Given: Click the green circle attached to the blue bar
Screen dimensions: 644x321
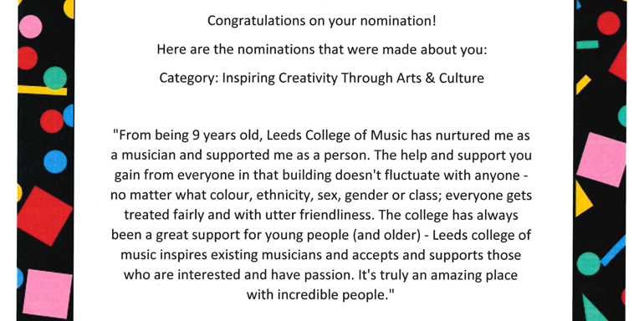Looking at the screenshot, I should point(589,263).
